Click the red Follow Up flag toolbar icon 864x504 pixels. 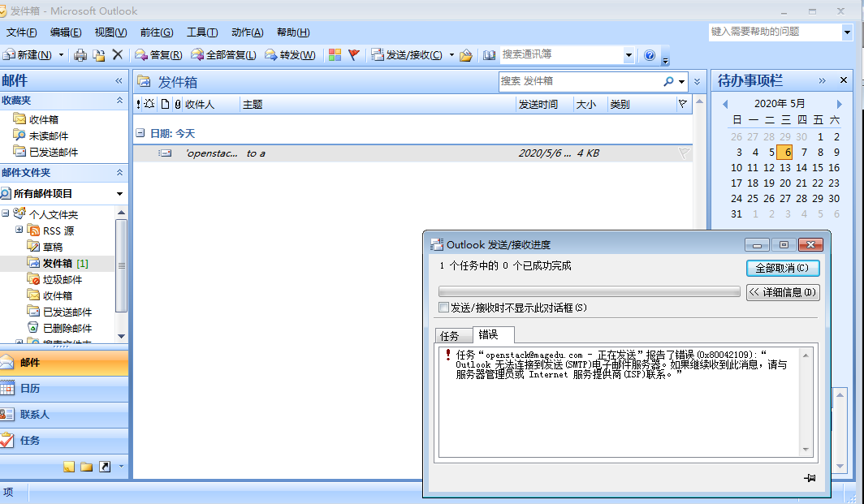coord(354,54)
